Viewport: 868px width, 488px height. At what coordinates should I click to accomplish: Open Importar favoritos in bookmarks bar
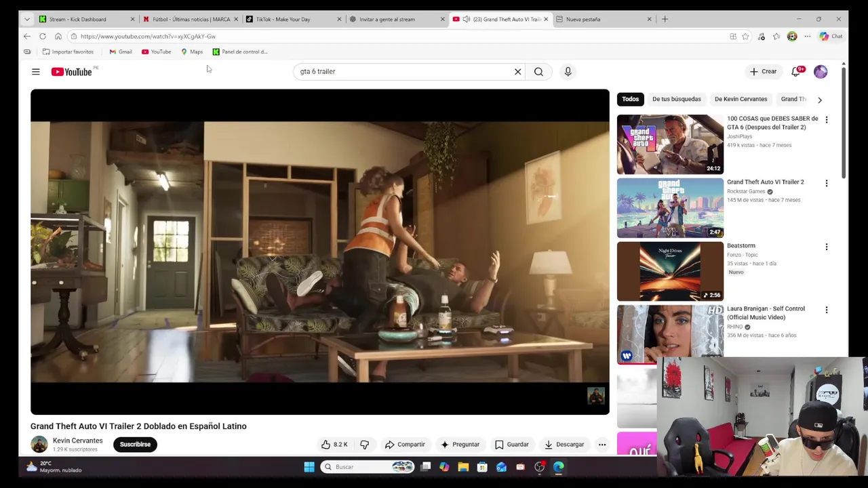(x=68, y=52)
